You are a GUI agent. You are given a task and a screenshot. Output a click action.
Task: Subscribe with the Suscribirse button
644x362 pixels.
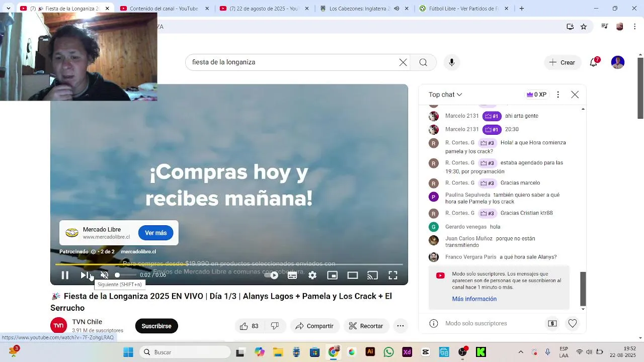click(156, 326)
